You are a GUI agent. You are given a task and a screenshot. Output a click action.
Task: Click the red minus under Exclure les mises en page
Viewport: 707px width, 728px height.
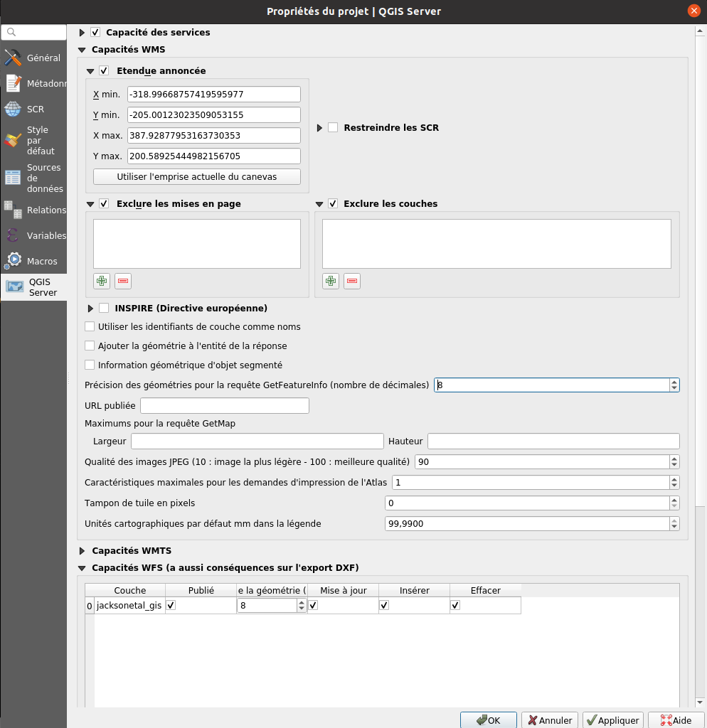coord(122,281)
